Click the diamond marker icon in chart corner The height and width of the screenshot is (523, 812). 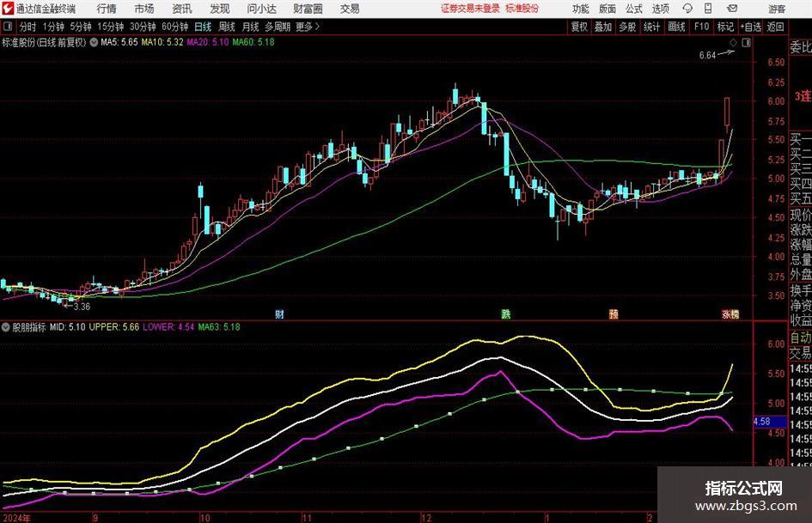(733, 43)
